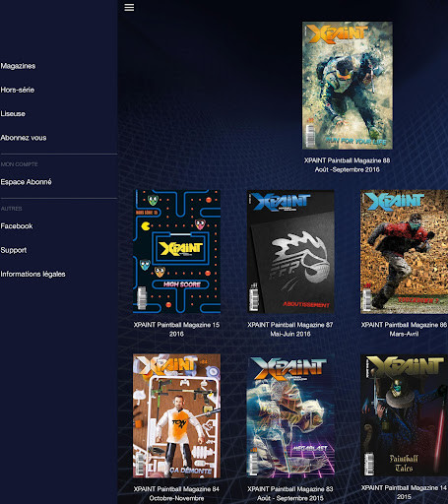
Task: Open Pac-Man style Magazine 15 cover
Action: 176,251
